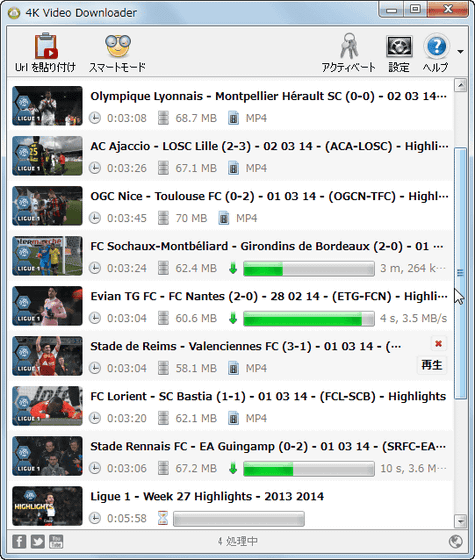Click the 4K Video Downloader title bar icon
Viewport: 475px width, 560px height.
[x=14, y=13]
